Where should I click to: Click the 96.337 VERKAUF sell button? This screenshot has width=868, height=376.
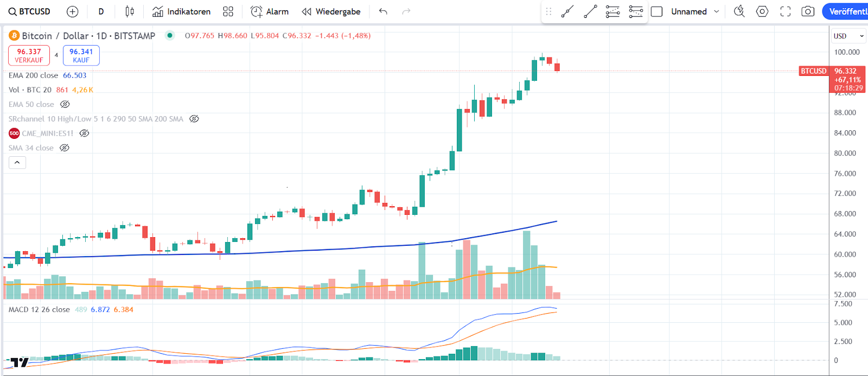click(x=29, y=55)
